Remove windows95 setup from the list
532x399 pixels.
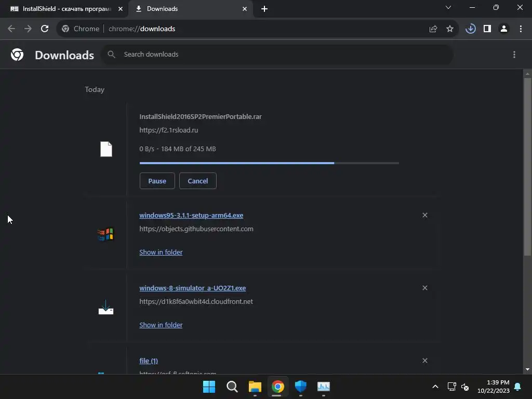(425, 215)
